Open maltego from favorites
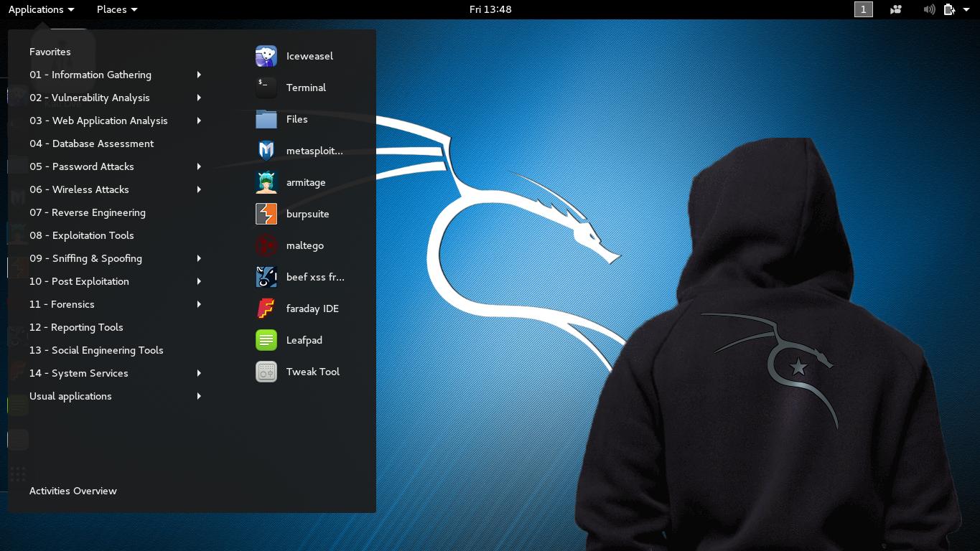This screenshot has height=551, width=980. (290, 245)
